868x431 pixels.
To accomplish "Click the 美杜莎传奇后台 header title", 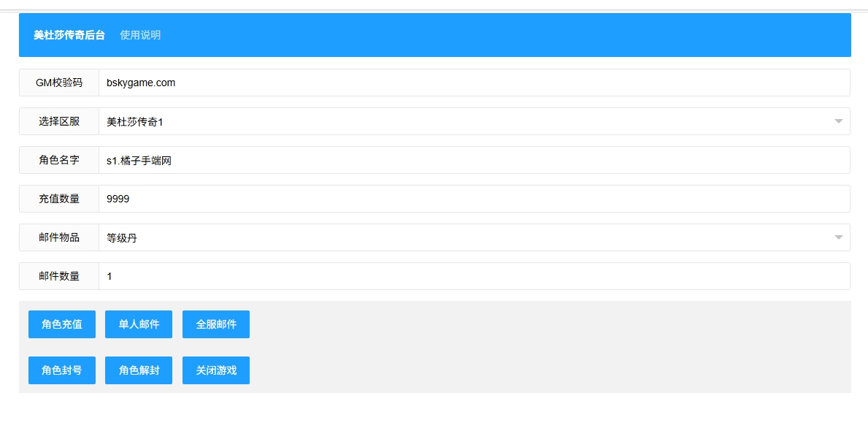I will pyautogui.click(x=69, y=35).
